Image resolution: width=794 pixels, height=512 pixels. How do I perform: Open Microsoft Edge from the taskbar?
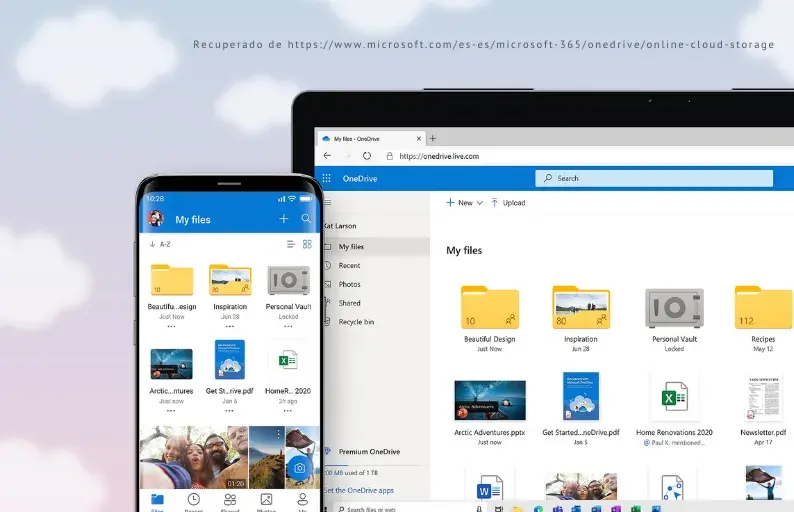click(x=538, y=508)
